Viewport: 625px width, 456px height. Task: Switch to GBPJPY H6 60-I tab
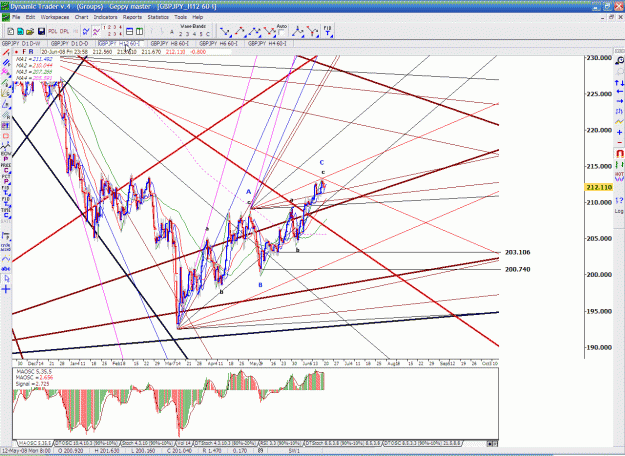click(218, 43)
